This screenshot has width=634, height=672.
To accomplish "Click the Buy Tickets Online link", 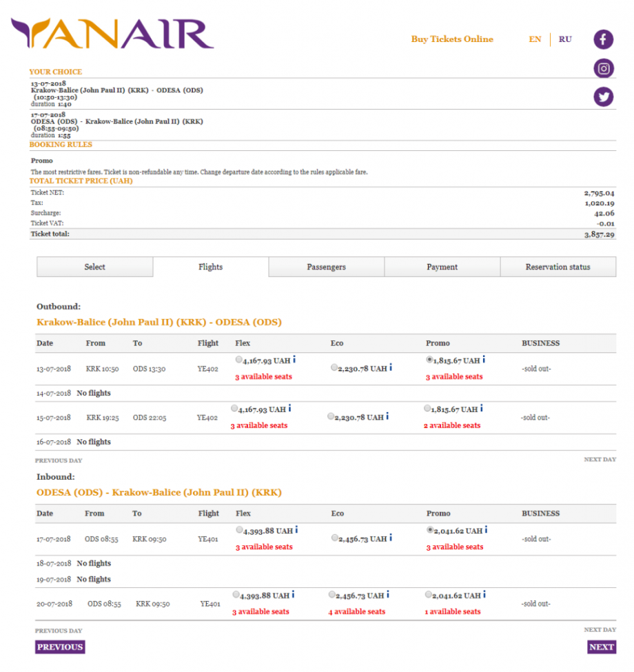I will click(x=452, y=39).
